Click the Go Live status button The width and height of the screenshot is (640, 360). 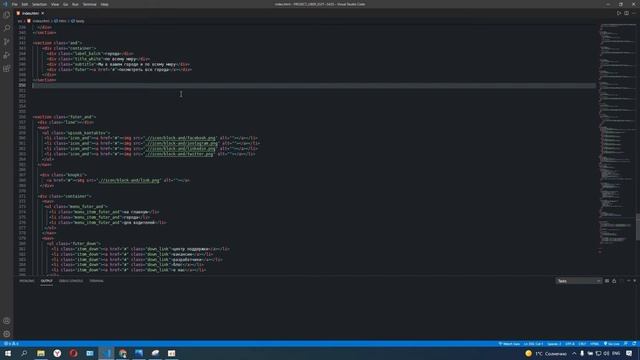pos(611,344)
